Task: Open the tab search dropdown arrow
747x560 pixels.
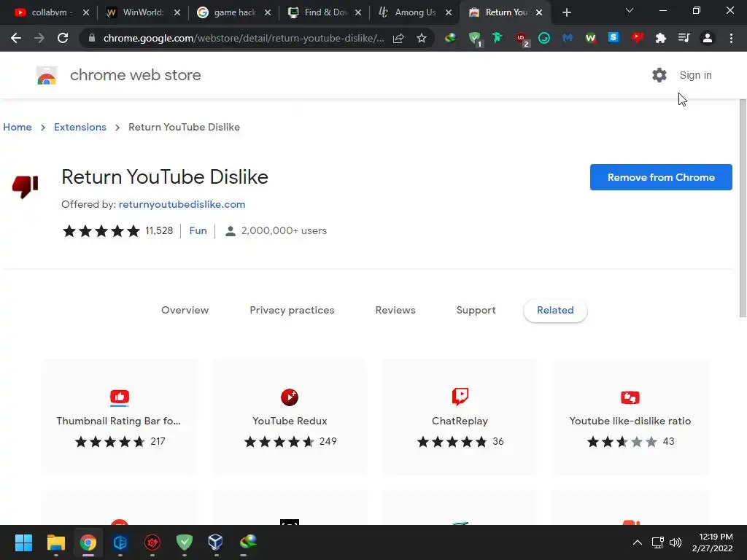Action: pos(630,10)
